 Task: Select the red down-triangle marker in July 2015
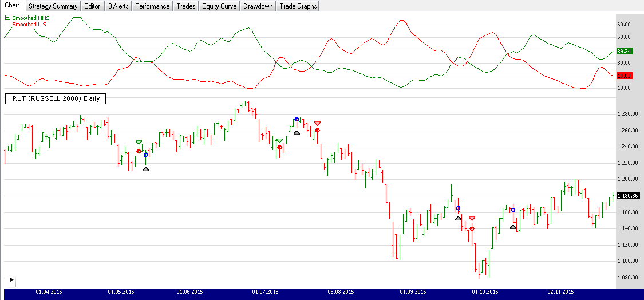pos(318,123)
